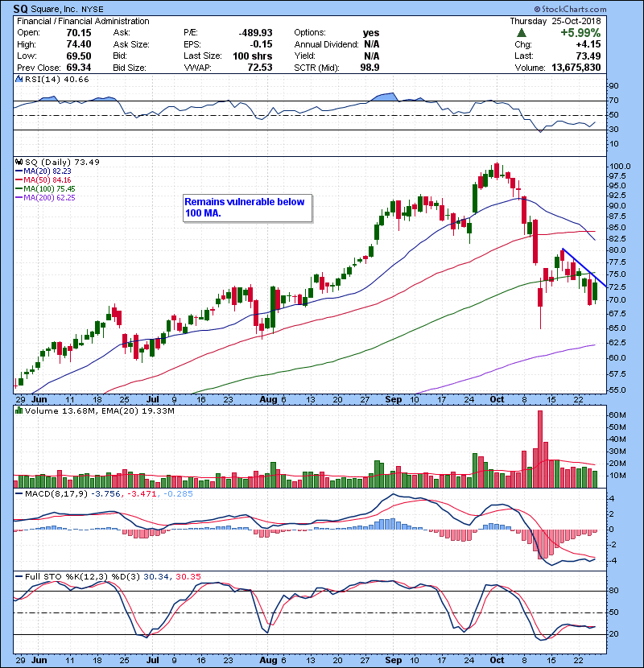Click the Oct label on bottom date axis
The width and height of the screenshot is (644, 668).
coord(497,660)
